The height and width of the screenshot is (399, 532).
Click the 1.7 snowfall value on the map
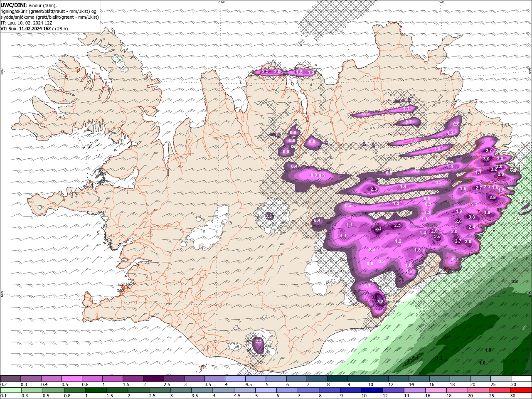(x=479, y=172)
